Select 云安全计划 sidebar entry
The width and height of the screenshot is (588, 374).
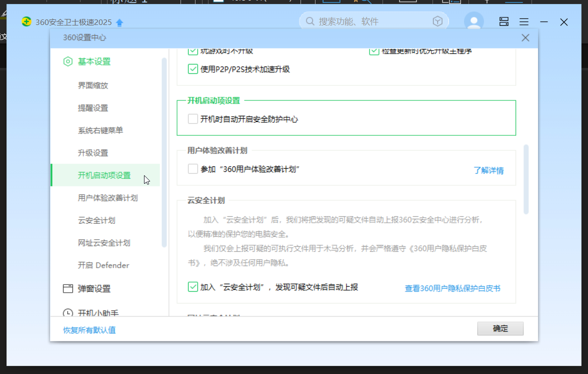96,220
